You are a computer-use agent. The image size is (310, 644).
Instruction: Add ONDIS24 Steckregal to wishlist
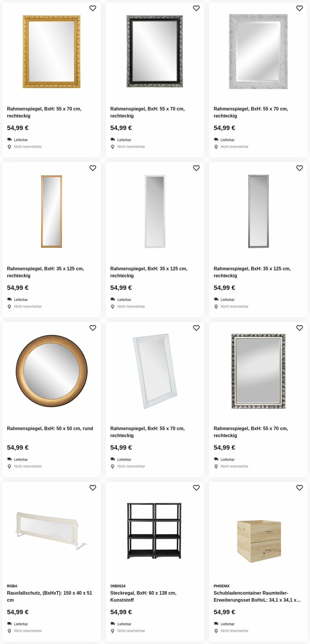tap(196, 487)
